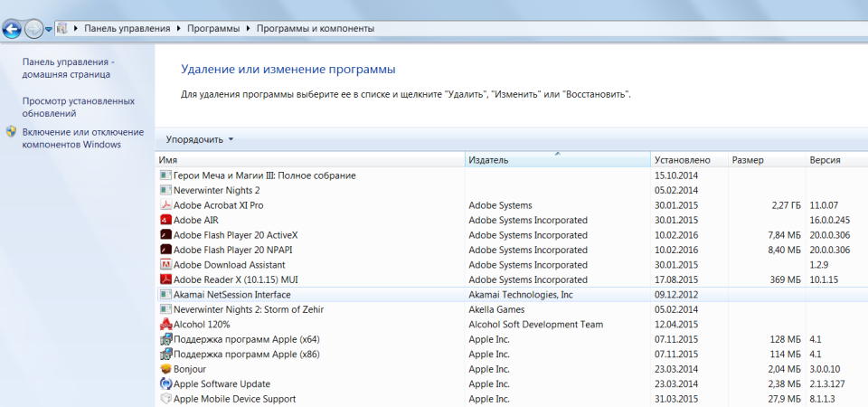Click the 369 МБ size value
This screenshot has width=868, height=407.
(x=786, y=279)
